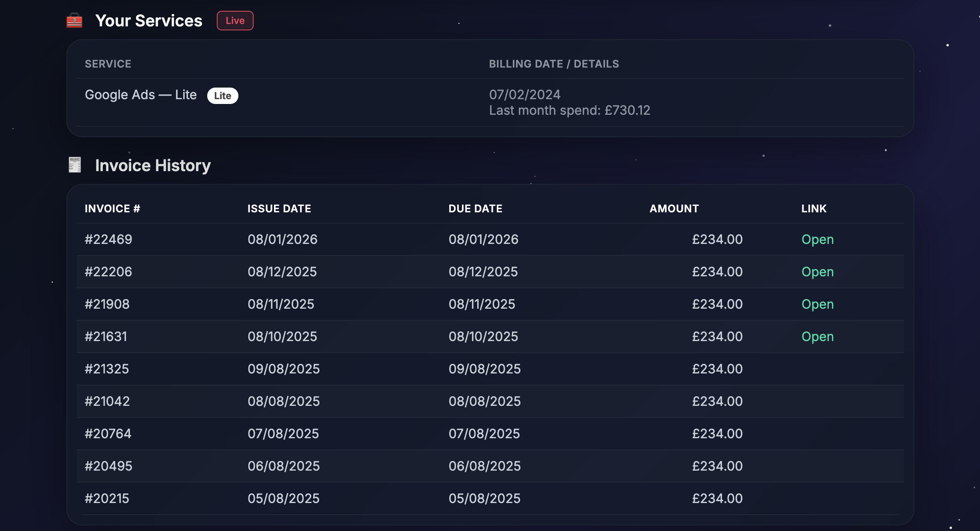
Task: Click the receipt icon beside Invoice History
Action: point(74,165)
